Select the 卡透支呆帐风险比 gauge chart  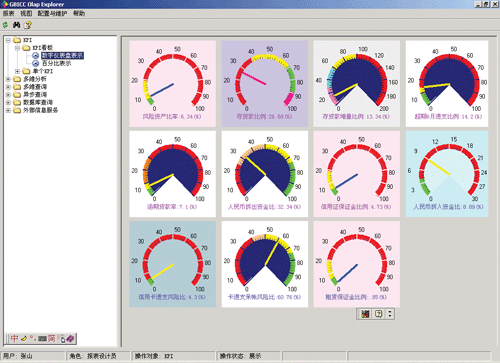click(265, 264)
